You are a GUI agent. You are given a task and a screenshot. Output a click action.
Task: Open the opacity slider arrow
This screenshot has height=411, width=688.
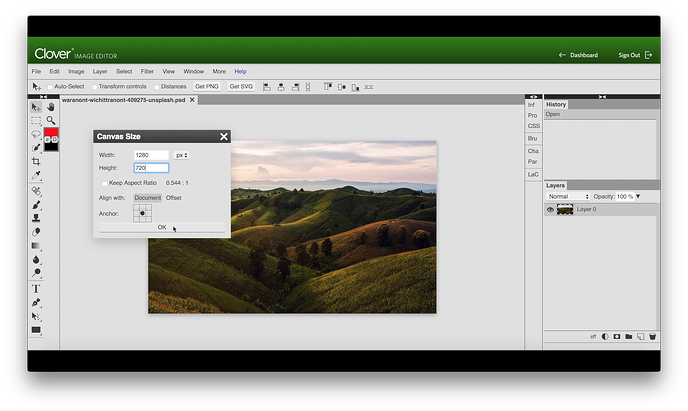pyautogui.click(x=638, y=196)
